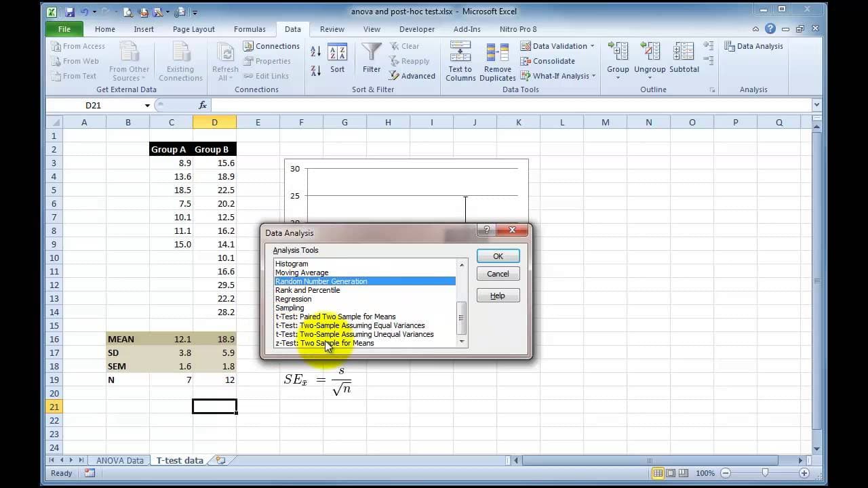Click Analysis Tools list scrollbar thumb
Image resolution: width=868 pixels, height=488 pixels.
pos(462,318)
